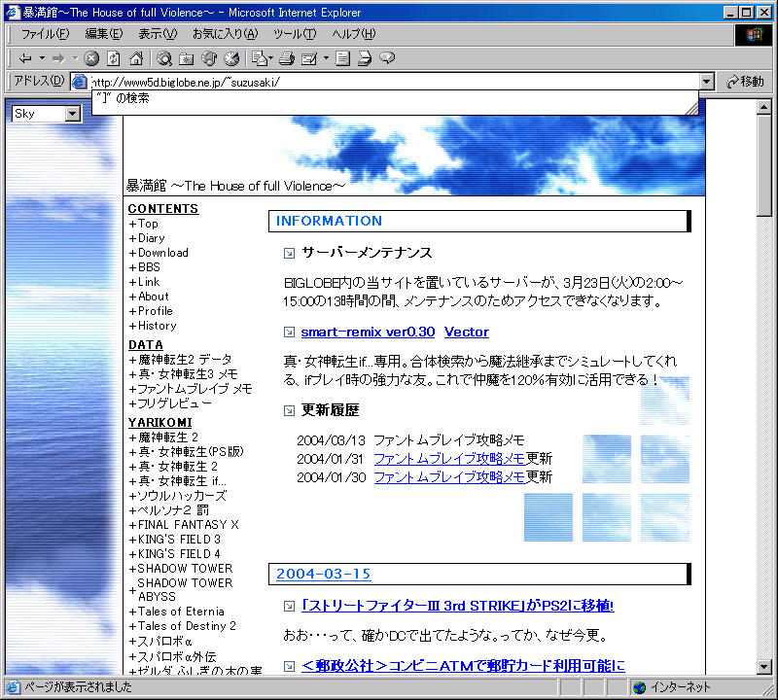Click the vertical scrollbar down arrow

click(x=764, y=667)
